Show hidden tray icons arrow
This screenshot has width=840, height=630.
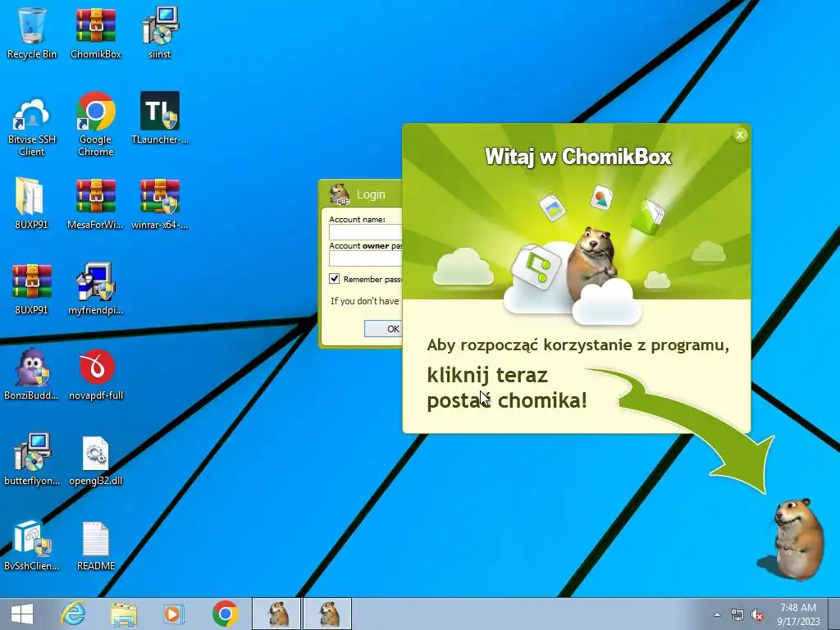pos(717,614)
